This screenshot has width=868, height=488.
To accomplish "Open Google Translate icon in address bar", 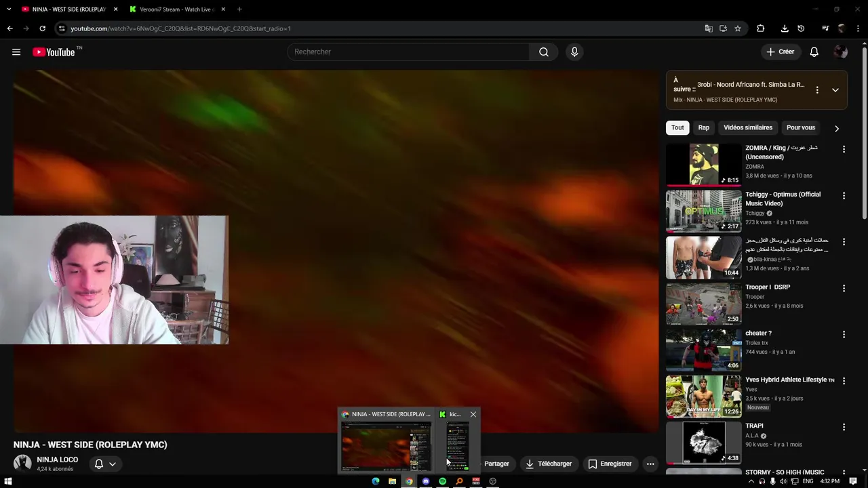I will coord(709,28).
